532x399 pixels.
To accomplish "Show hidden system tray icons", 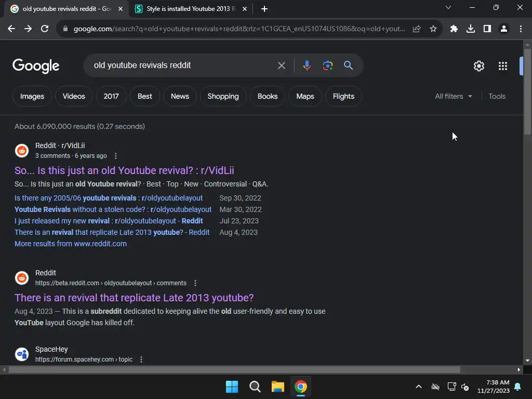I will coord(419,387).
